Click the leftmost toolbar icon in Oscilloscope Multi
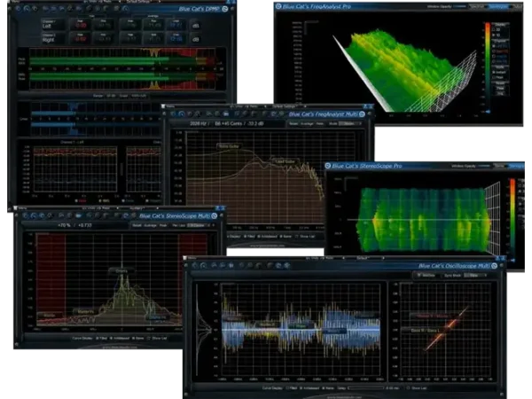Image resolution: width=532 pixels, height=399 pixels. [x=195, y=266]
